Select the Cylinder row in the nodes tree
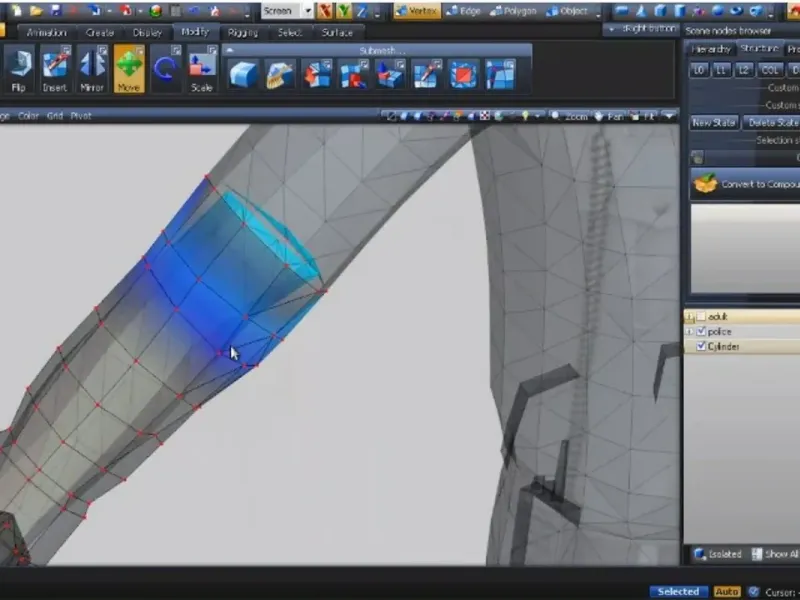Viewport: 800px width, 600px height. (x=742, y=346)
